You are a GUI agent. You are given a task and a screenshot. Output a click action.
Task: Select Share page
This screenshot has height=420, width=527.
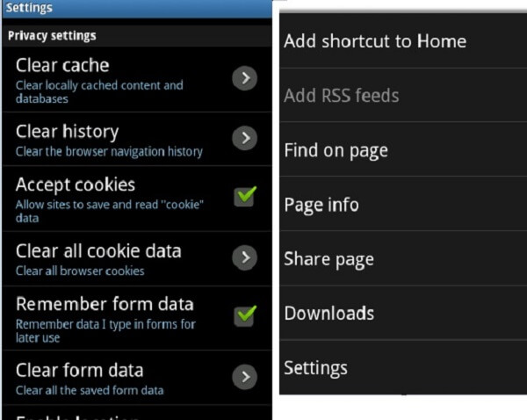(403, 258)
